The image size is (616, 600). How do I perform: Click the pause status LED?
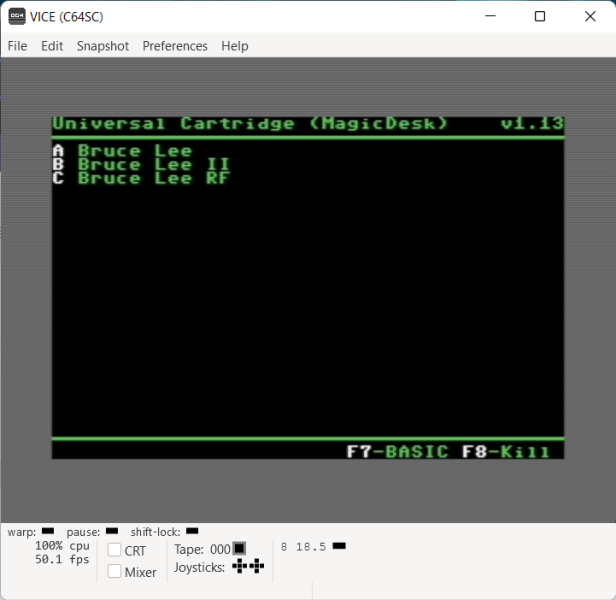112,531
